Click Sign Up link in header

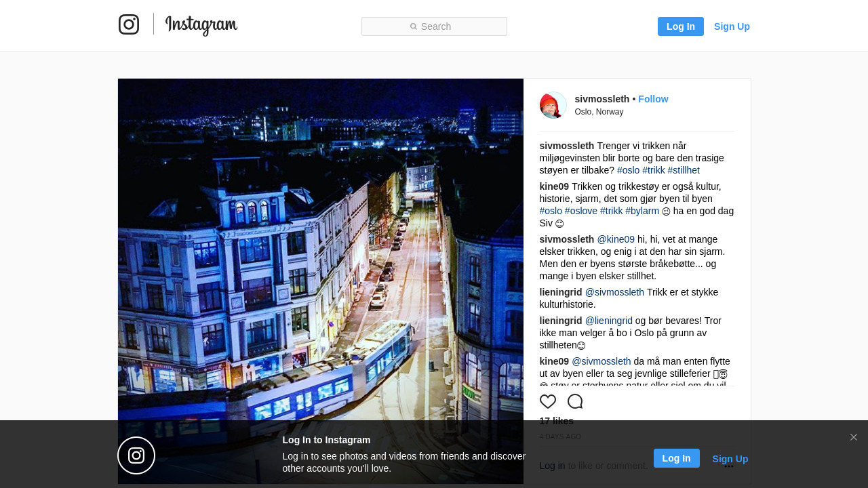click(732, 26)
